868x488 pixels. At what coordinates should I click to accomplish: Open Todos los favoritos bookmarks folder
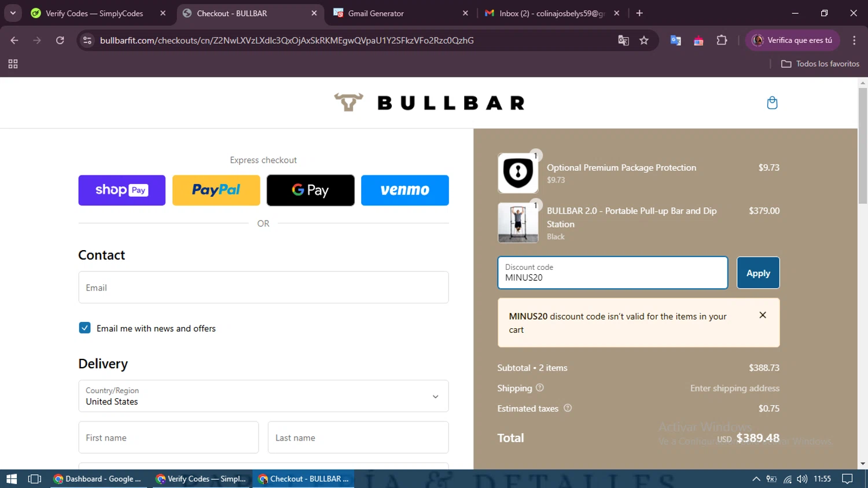(820, 64)
